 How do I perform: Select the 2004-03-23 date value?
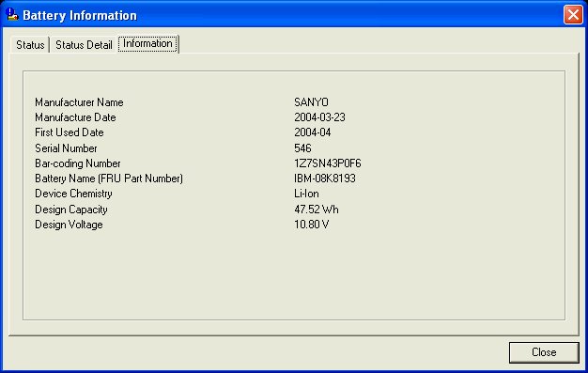click(319, 117)
